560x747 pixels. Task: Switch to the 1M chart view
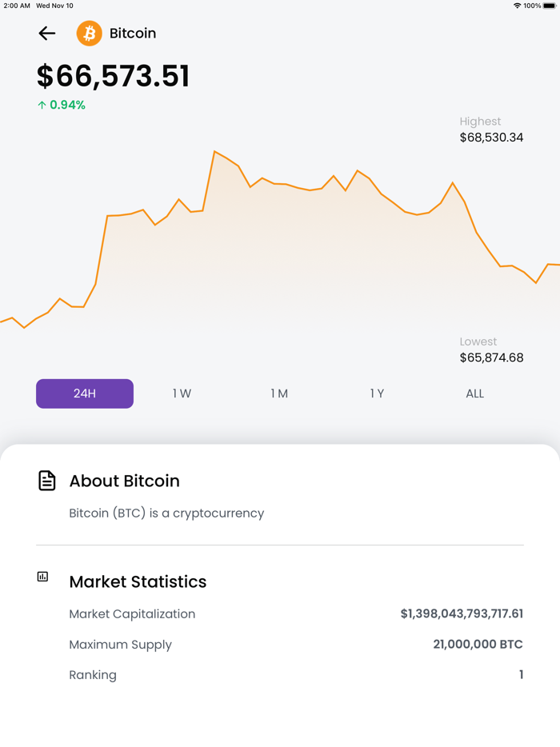[x=279, y=393]
